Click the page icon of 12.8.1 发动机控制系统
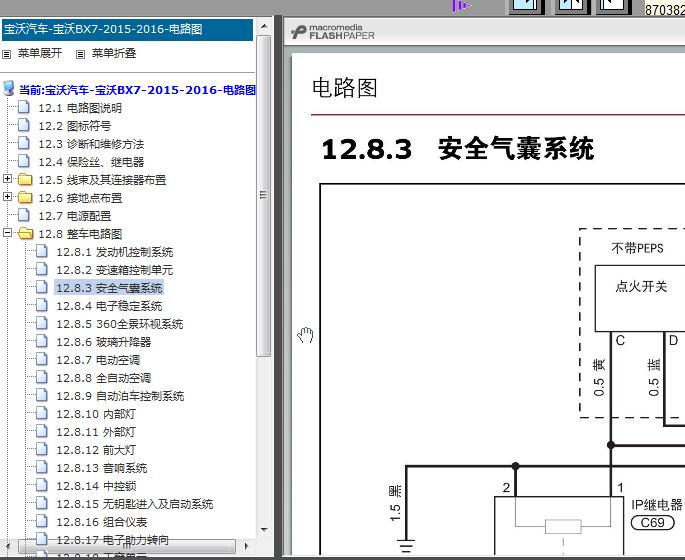 [42, 251]
